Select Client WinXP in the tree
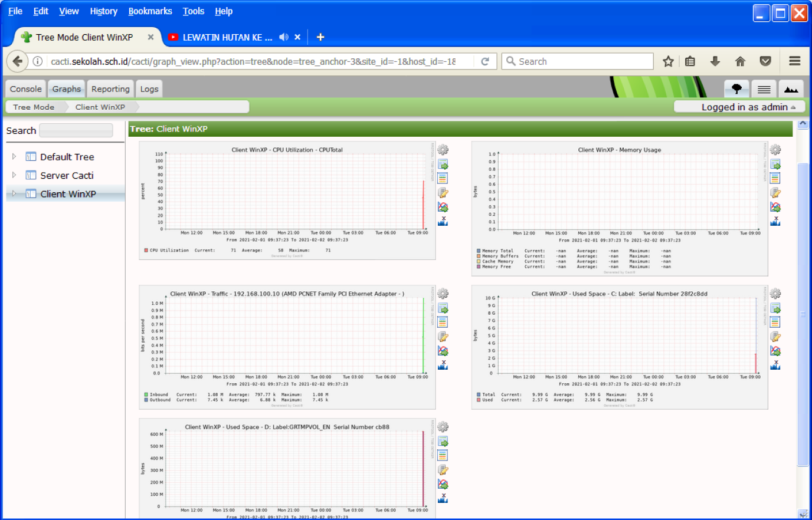 [x=68, y=194]
